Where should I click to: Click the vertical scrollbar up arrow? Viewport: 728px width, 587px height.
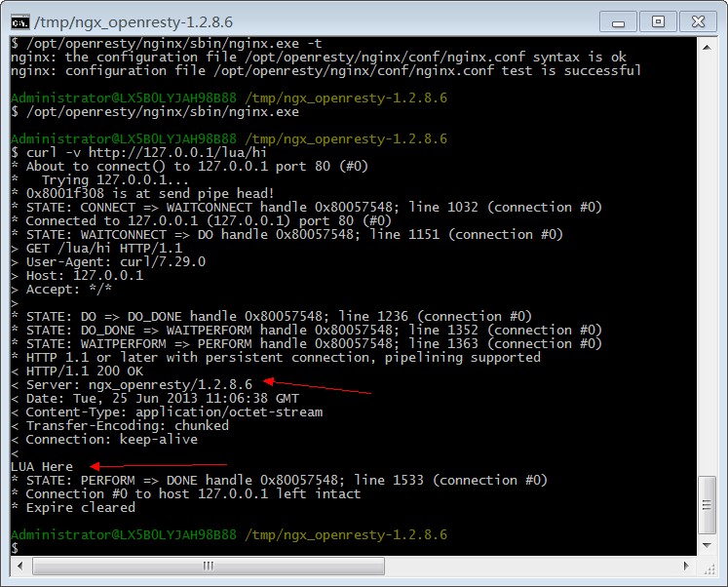tap(707, 48)
